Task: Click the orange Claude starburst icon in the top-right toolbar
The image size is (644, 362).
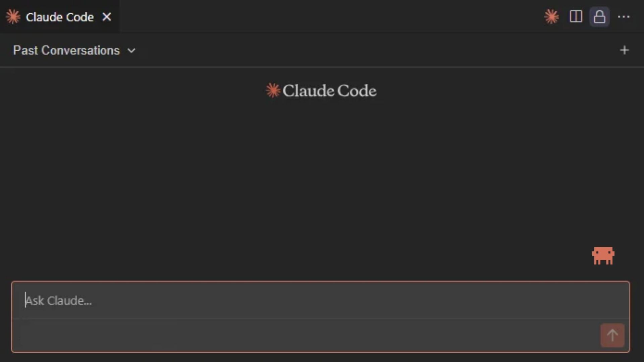Action: [551, 17]
